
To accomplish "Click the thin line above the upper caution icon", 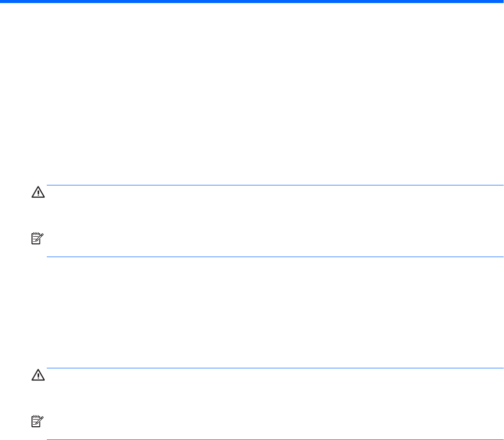I will coord(274,185).
